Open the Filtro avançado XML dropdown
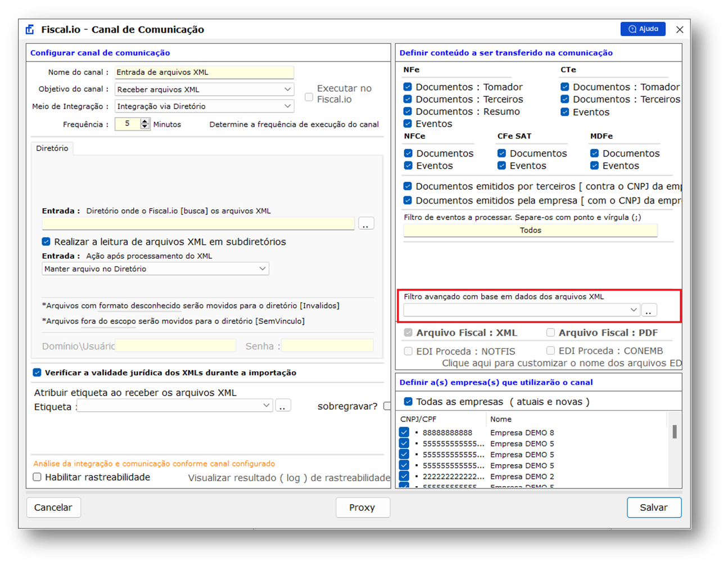The image size is (728, 566). 522,310
